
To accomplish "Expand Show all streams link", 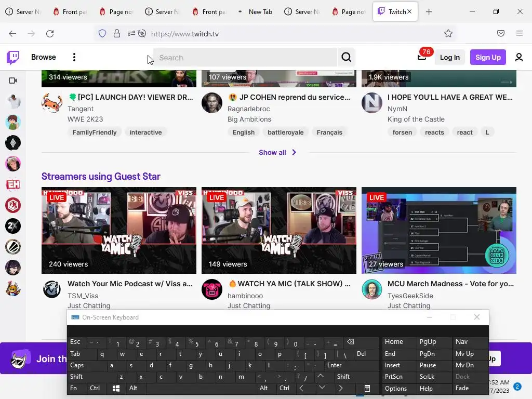I will click(277, 152).
